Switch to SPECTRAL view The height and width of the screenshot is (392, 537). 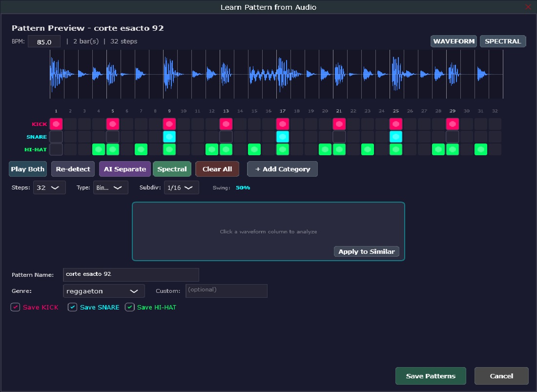click(x=503, y=41)
